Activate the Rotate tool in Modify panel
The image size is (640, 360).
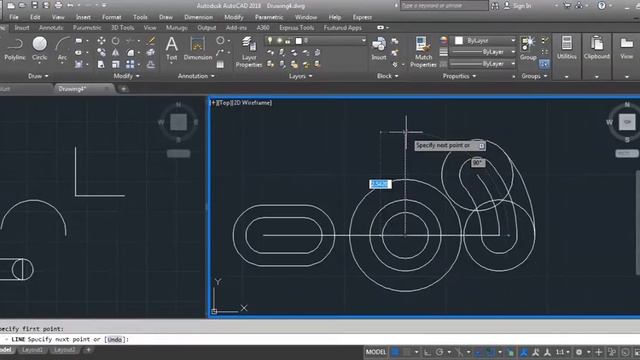pyautogui.click(x=116, y=40)
